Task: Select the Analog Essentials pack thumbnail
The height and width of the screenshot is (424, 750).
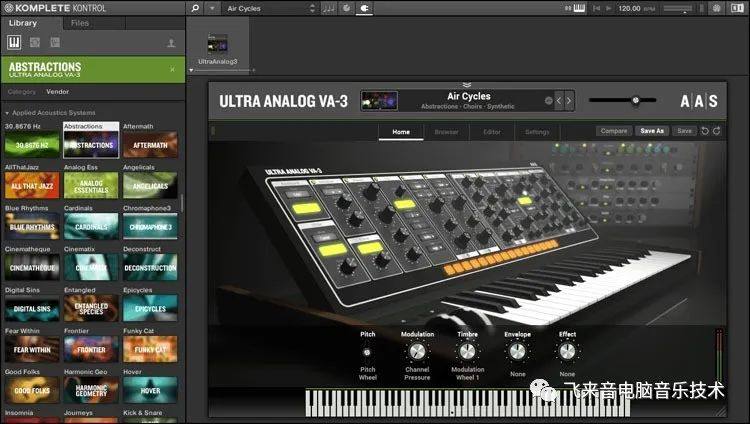Action: [x=91, y=186]
